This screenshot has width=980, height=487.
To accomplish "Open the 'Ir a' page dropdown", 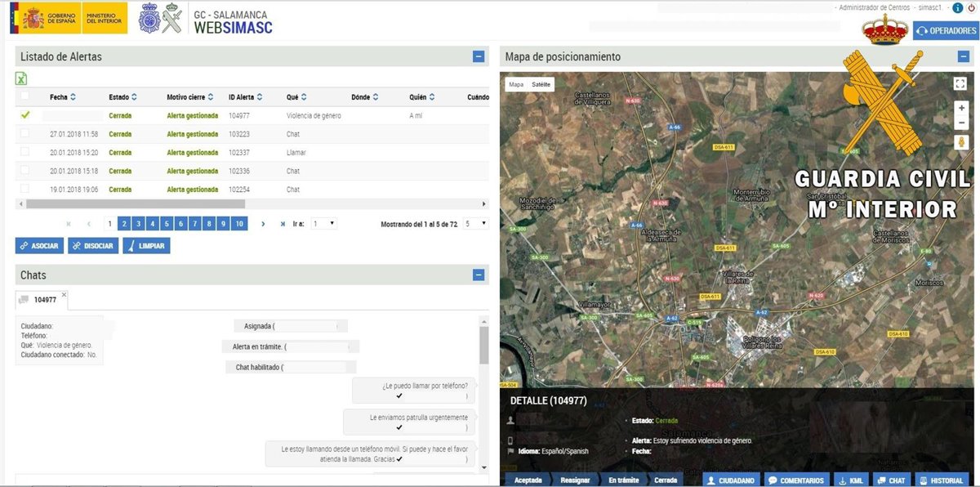I will [323, 223].
